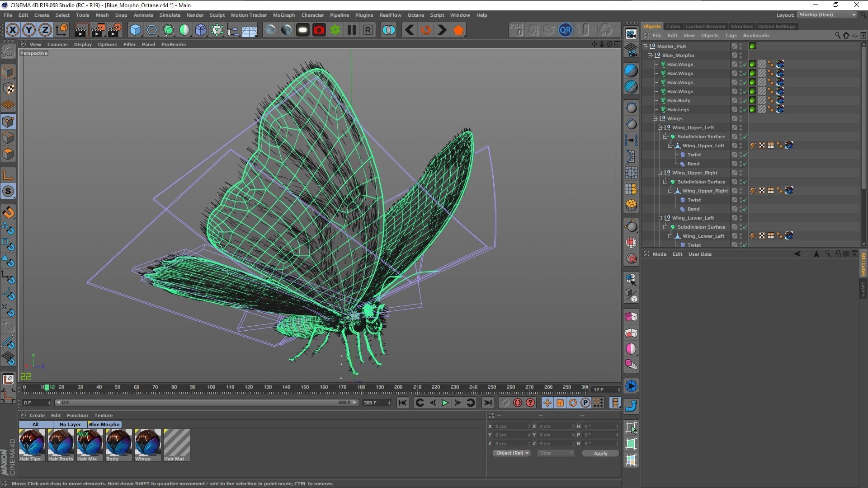
Task: Select the Cube primitive icon in toolbar
Action: pyautogui.click(x=135, y=30)
